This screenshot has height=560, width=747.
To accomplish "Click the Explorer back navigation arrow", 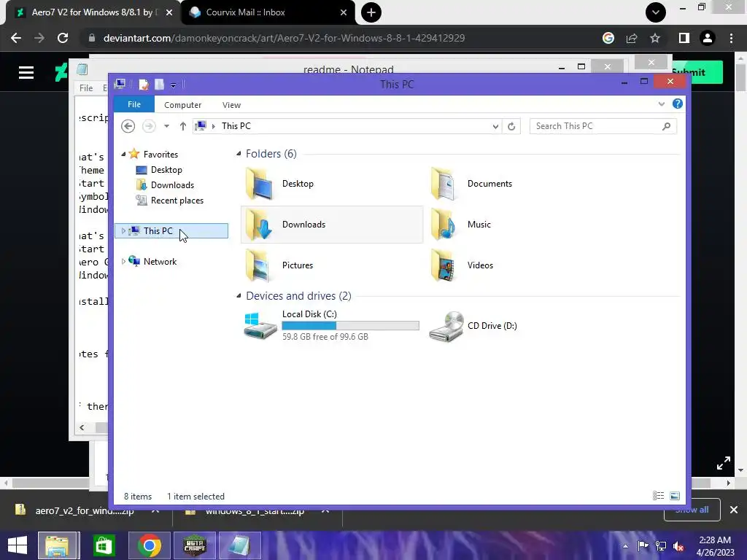I will tap(128, 126).
